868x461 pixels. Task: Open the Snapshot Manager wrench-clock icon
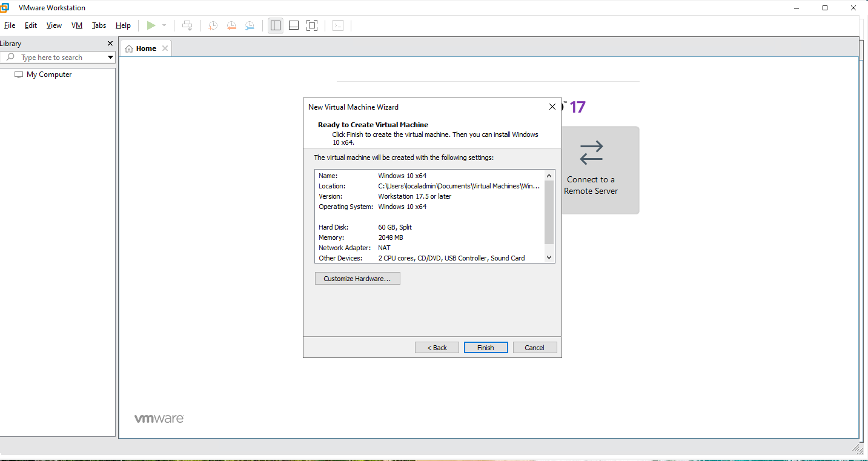pyautogui.click(x=250, y=25)
